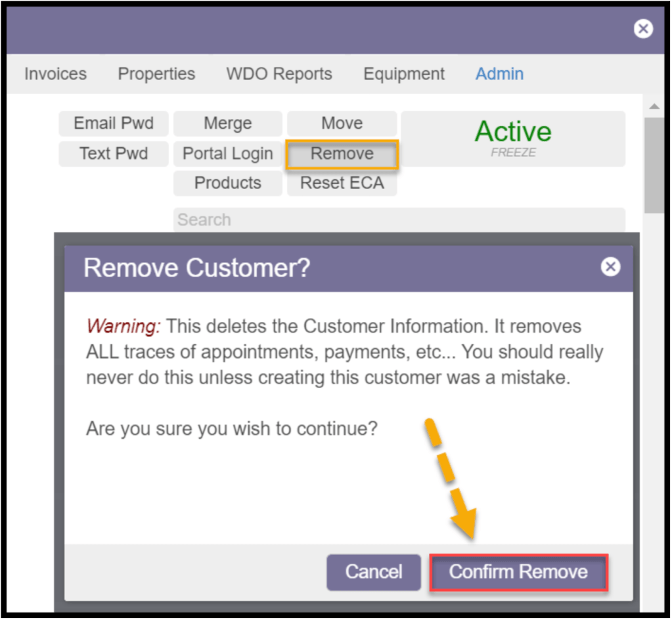Click the Products button
672x620 pixels.
(227, 183)
